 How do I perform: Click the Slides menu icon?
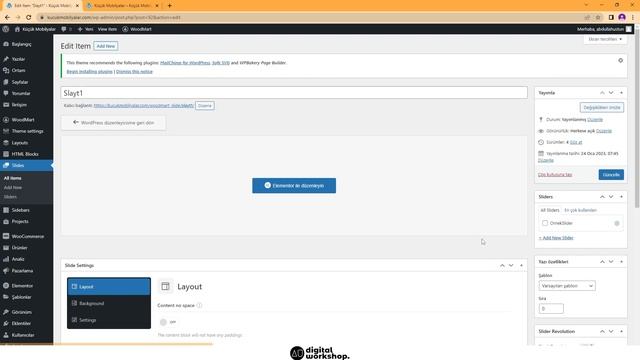(x=6, y=165)
